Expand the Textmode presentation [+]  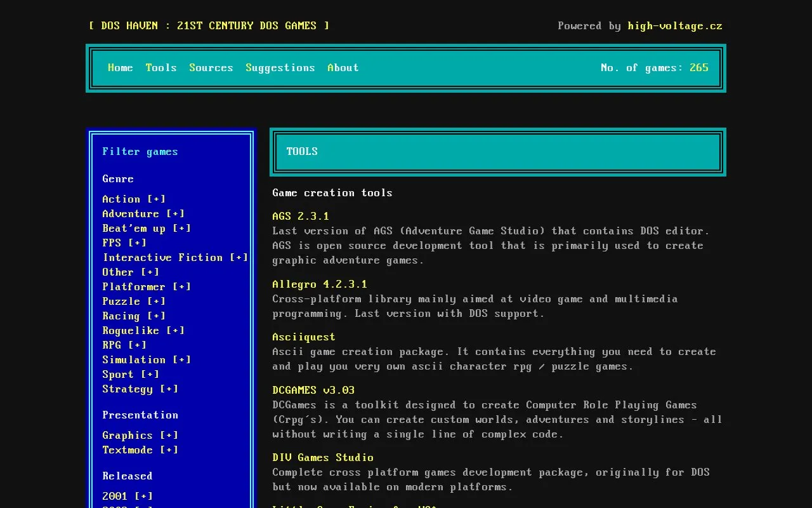click(x=169, y=450)
